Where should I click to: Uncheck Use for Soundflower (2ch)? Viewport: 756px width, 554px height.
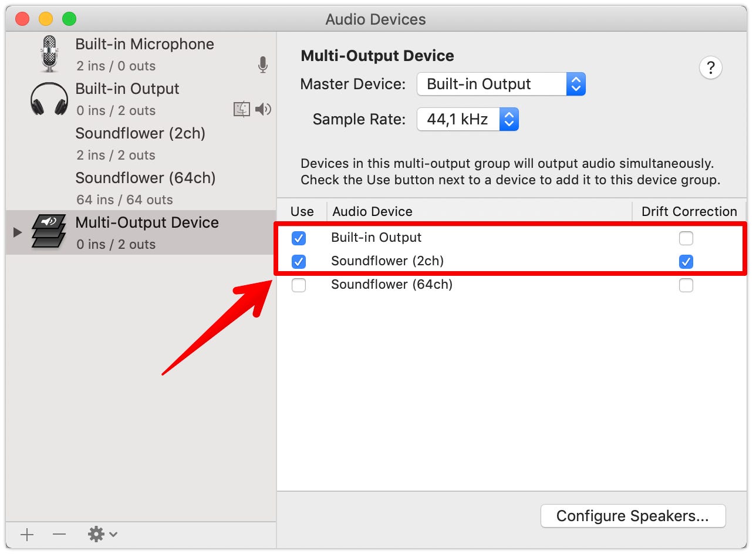(x=299, y=261)
